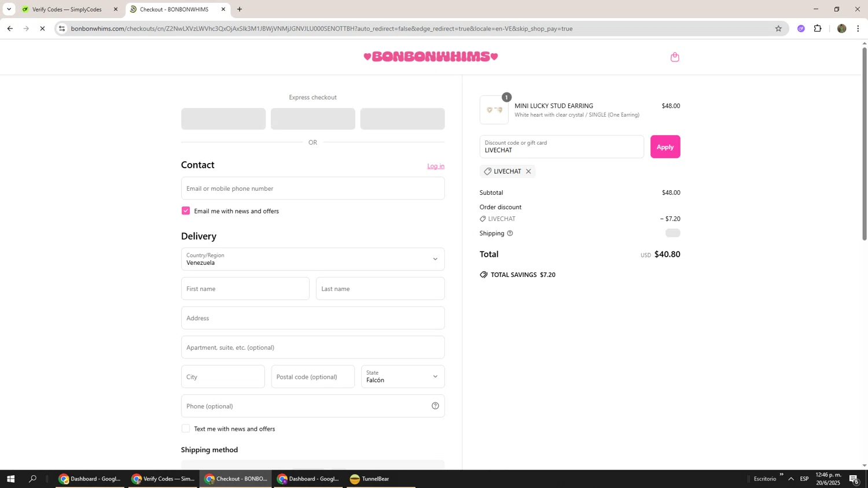The height and width of the screenshot is (488, 868).
Task: Click the first express checkout button
Action: (223, 119)
